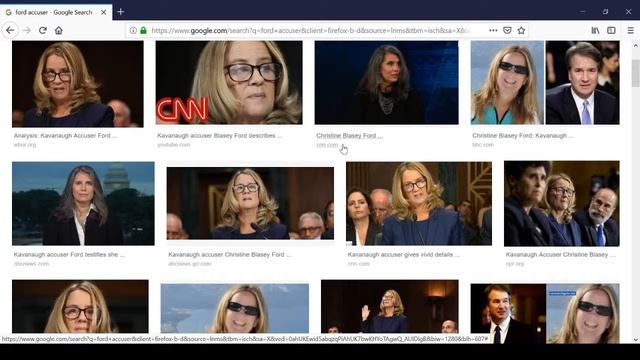The width and height of the screenshot is (640, 360).
Task: Select the thumbnail showing a raised hand oath
Action: 389,307
